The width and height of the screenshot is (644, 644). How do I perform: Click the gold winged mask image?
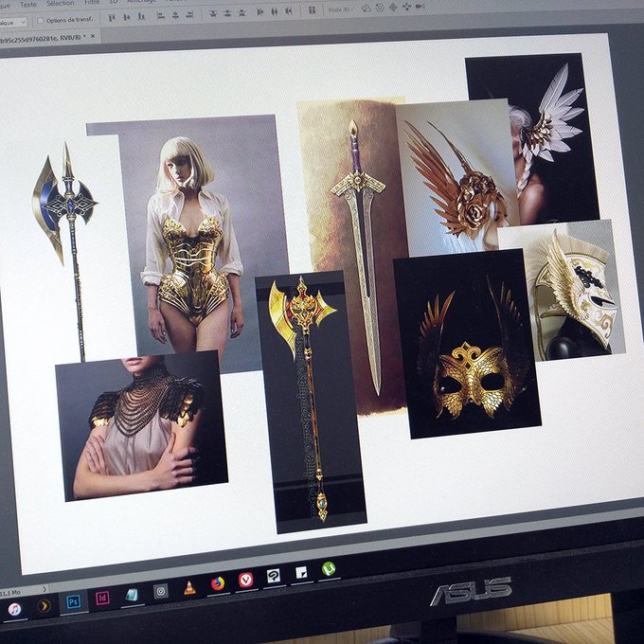click(x=467, y=344)
